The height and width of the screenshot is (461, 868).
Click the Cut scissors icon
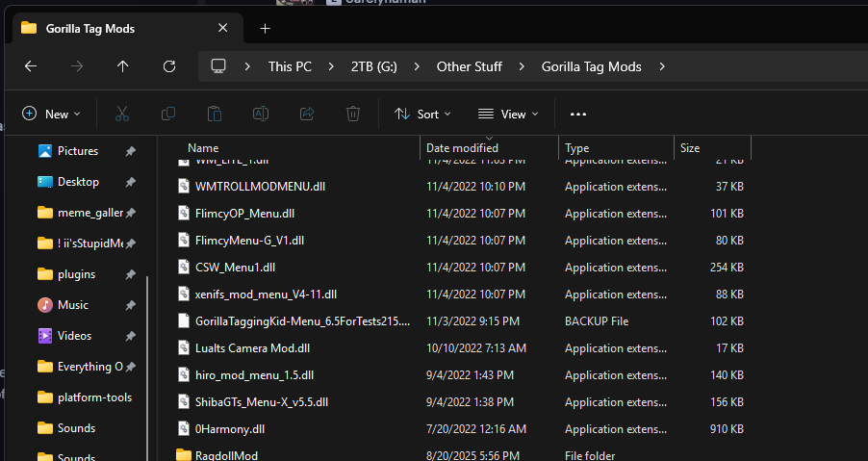coord(122,114)
